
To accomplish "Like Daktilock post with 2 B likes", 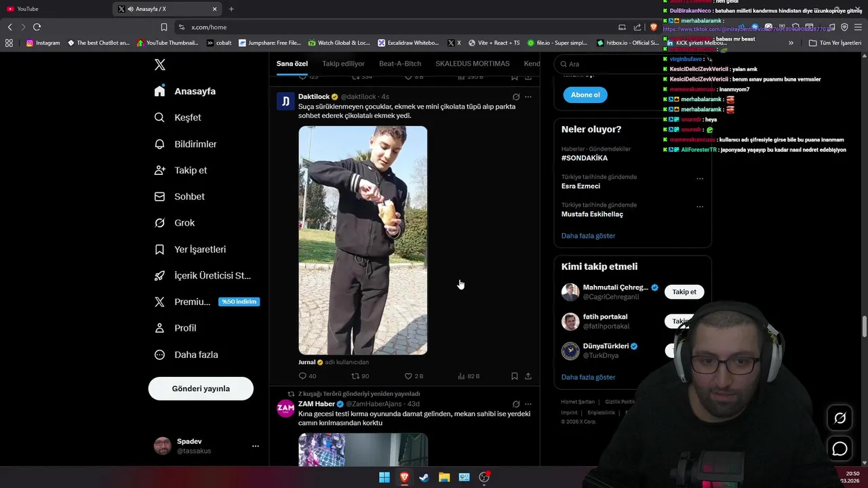I will pyautogui.click(x=414, y=376).
